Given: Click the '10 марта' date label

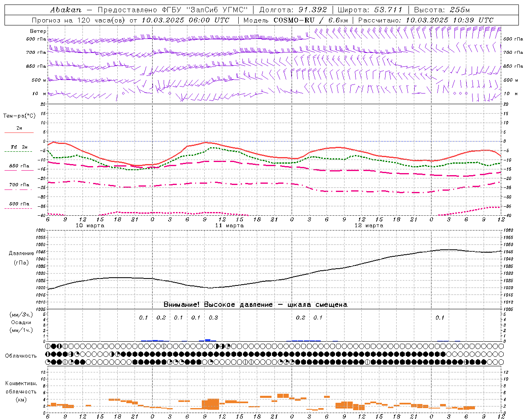Looking at the screenshot, I should (x=90, y=226).
